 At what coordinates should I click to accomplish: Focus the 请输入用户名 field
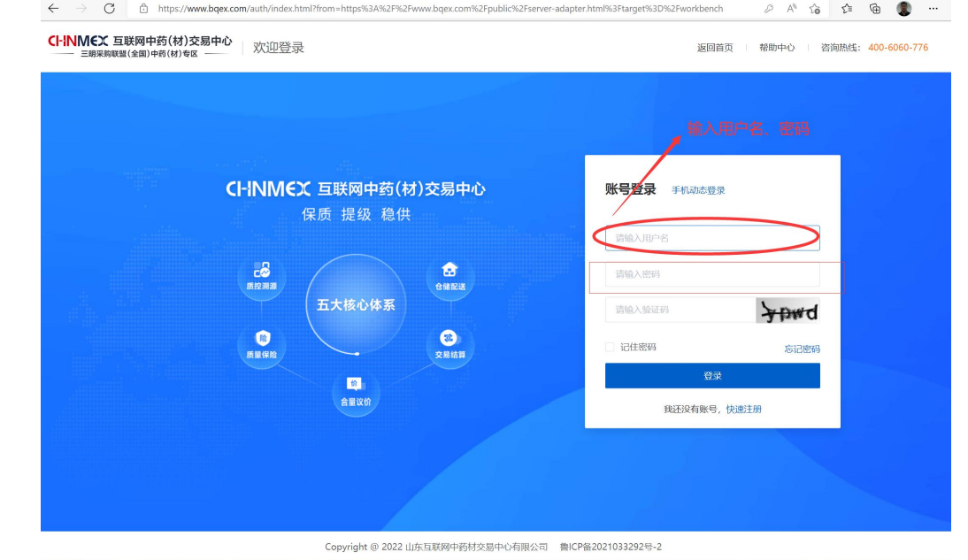tap(712, 238)
